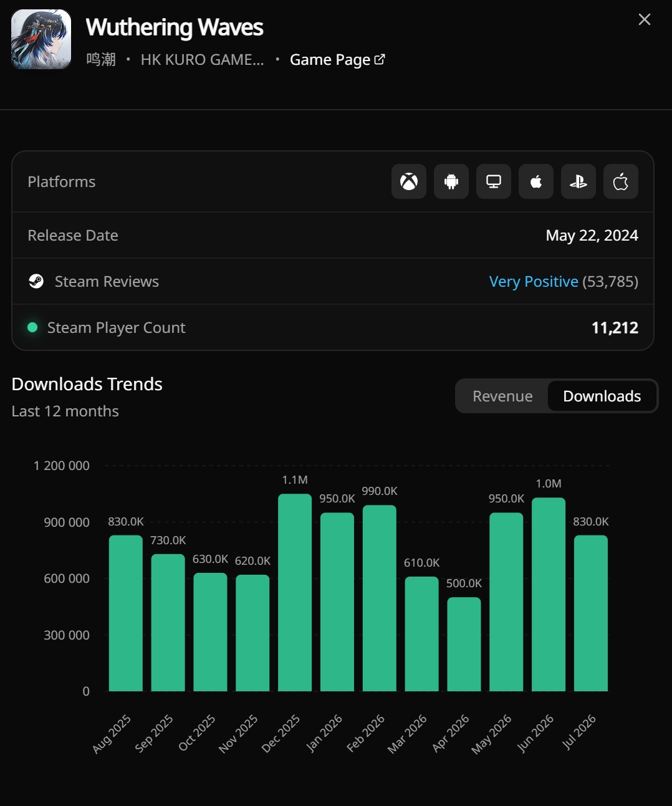The width and height of the screenshot is (672, 806).
Task: Click the Dec 2025 downloads bar
Action: click(x=295, y=593)
